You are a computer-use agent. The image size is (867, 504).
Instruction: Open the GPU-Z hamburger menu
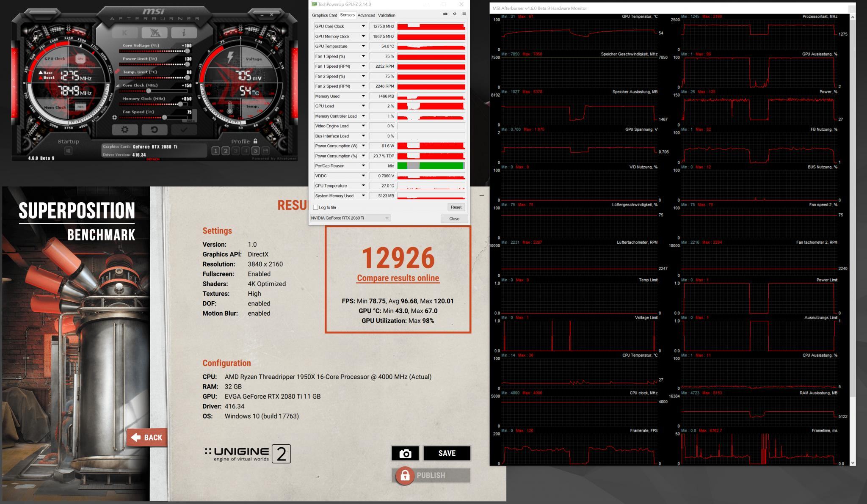pos(464,14)
